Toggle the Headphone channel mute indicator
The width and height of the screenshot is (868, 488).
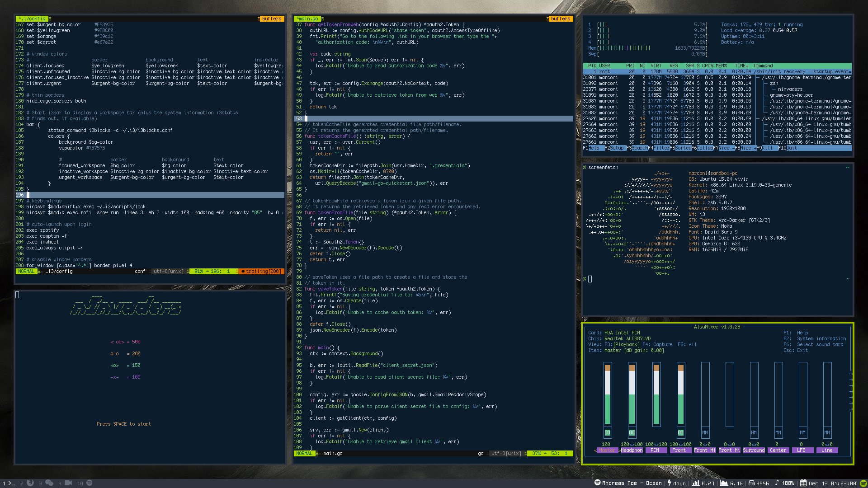pos(632,432)
